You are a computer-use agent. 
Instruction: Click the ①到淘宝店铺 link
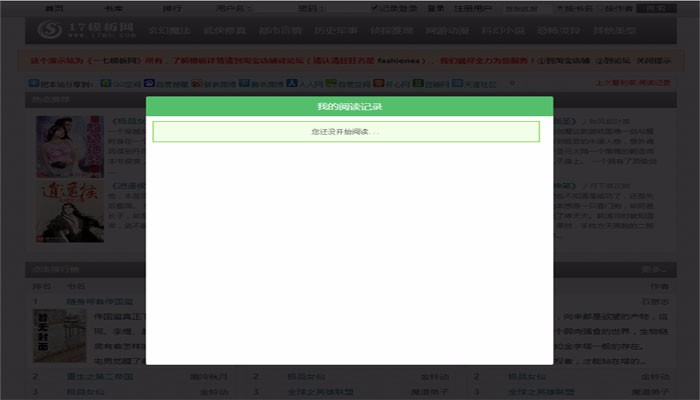[x=563, y=61]
